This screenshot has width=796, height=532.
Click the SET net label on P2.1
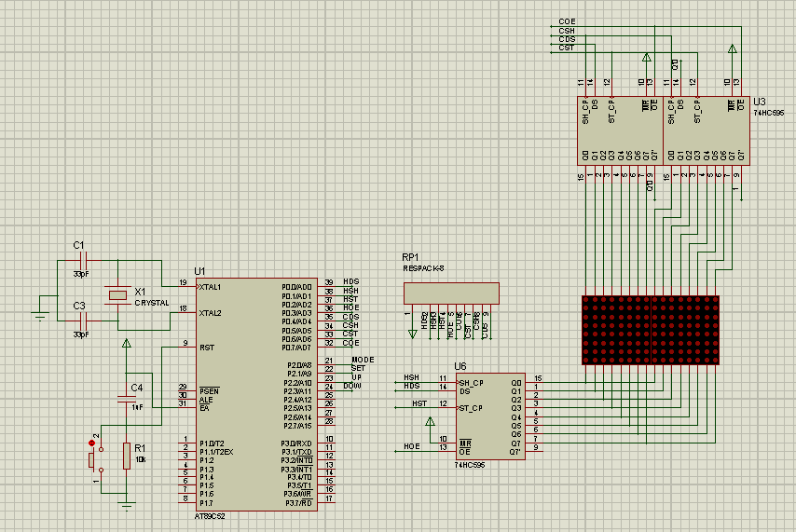click(x=358, y=368)
